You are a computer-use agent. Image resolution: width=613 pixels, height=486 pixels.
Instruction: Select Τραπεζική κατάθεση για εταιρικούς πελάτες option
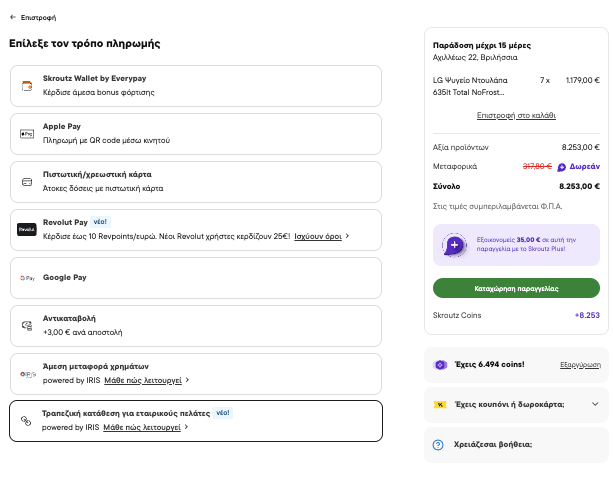[196, 421]
